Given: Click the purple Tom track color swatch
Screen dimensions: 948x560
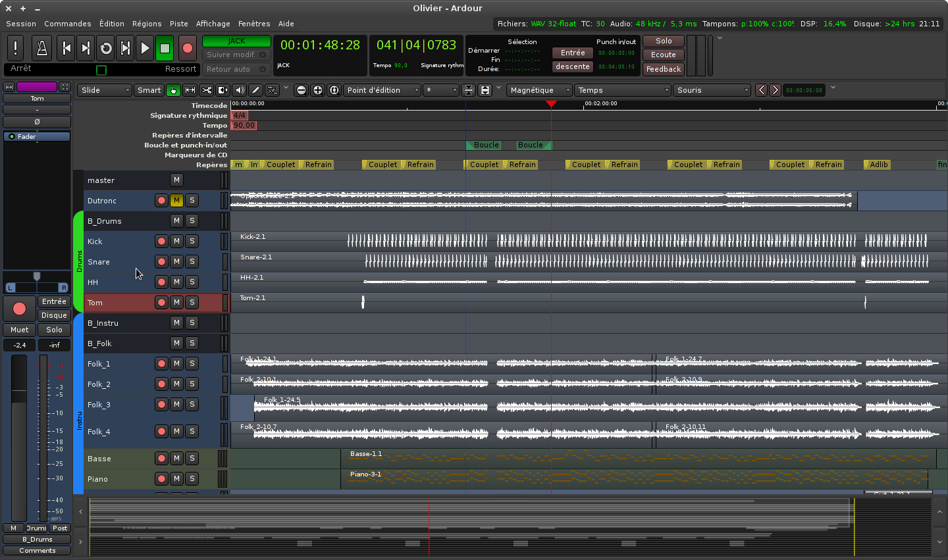Looking at the screenshot, I should point(37,87).
